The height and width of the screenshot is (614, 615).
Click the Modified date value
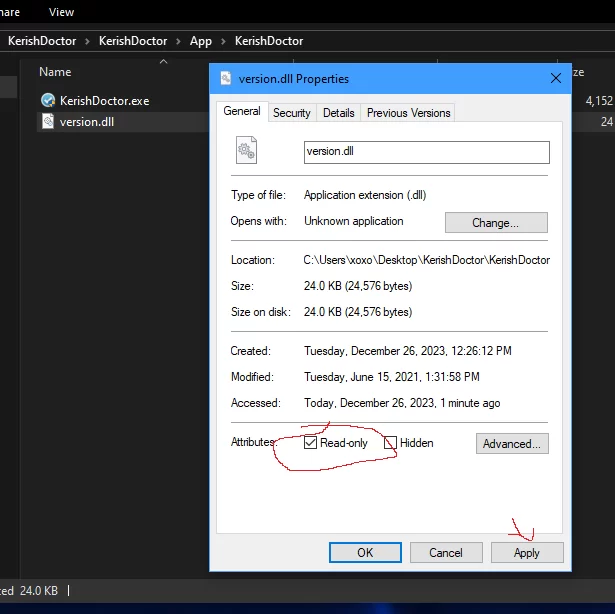391,377
